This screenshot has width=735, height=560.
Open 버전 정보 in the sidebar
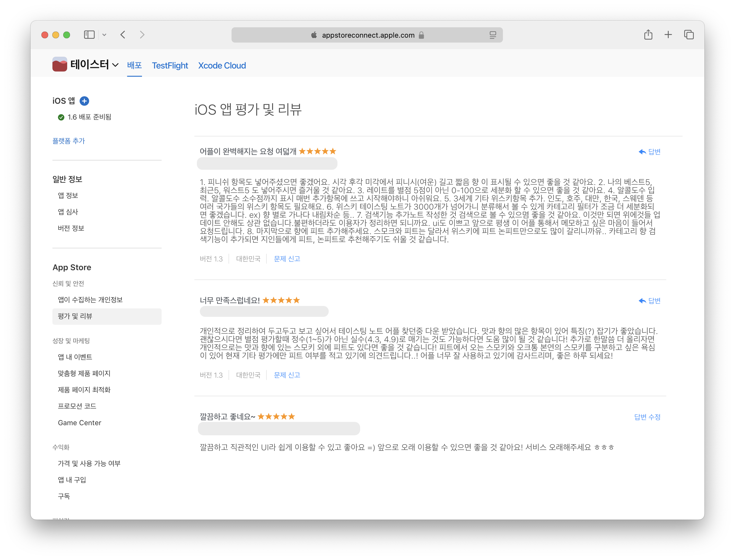71,228
